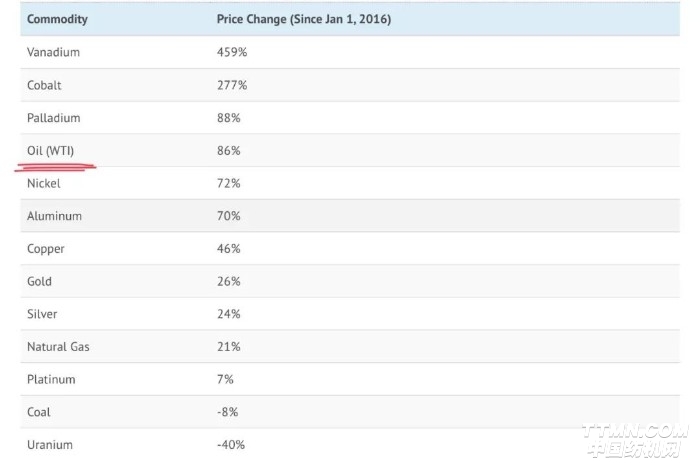Click the Price Change (Since Jan 1, 2016) header
This screenshot has height=463, width=700.
point(303,19)
